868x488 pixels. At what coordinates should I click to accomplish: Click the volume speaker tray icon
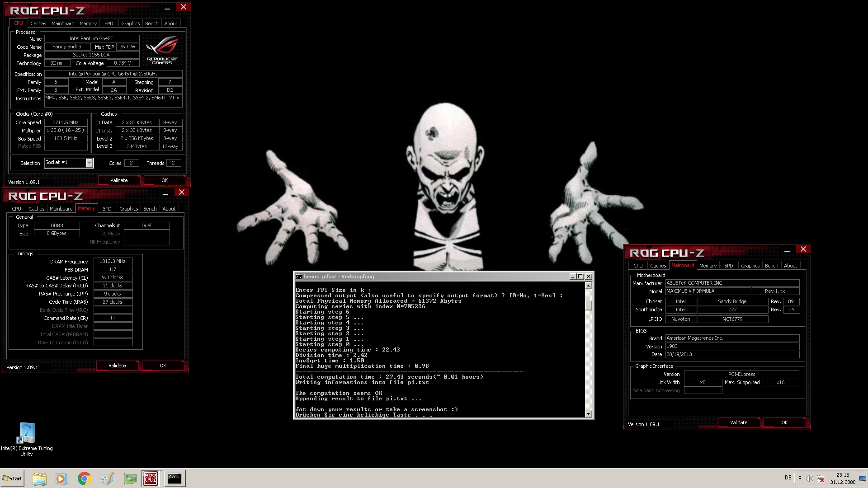(809, 479)
